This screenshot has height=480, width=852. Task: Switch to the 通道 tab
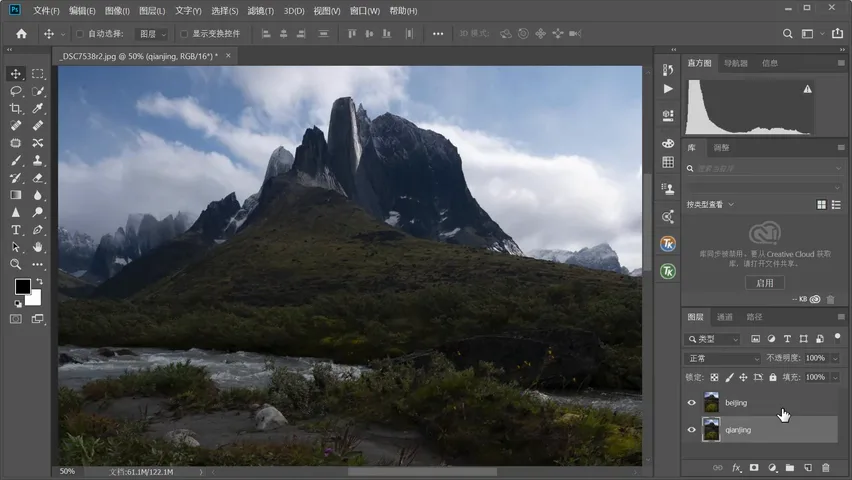[x=725, y=317]
